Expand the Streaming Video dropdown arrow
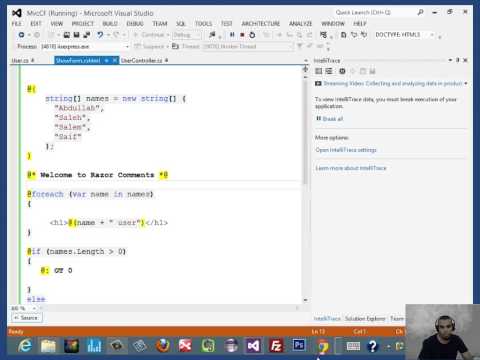 pyautogui.click(x=466, y=83)
